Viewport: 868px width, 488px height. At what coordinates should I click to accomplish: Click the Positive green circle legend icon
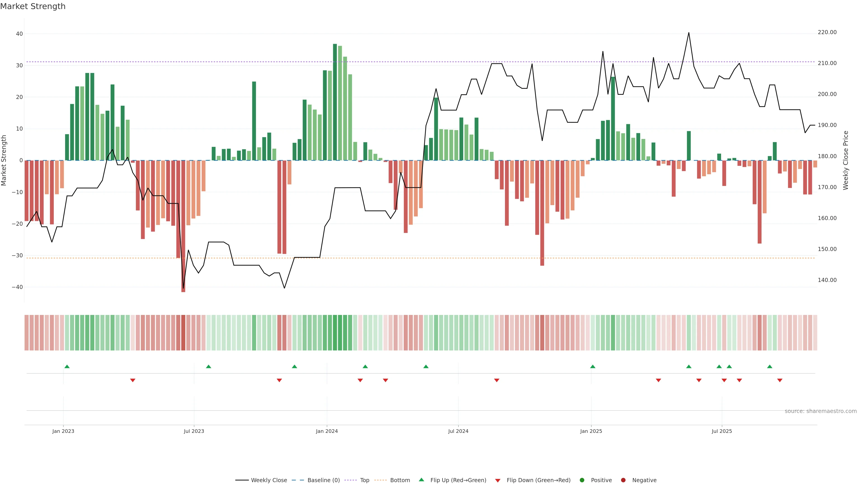point(582,480)
